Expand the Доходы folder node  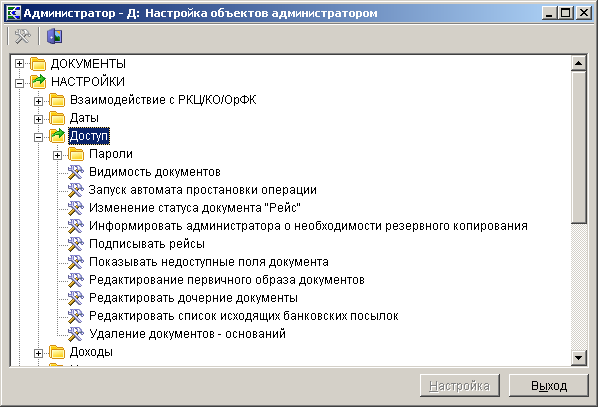pos(39,353)
